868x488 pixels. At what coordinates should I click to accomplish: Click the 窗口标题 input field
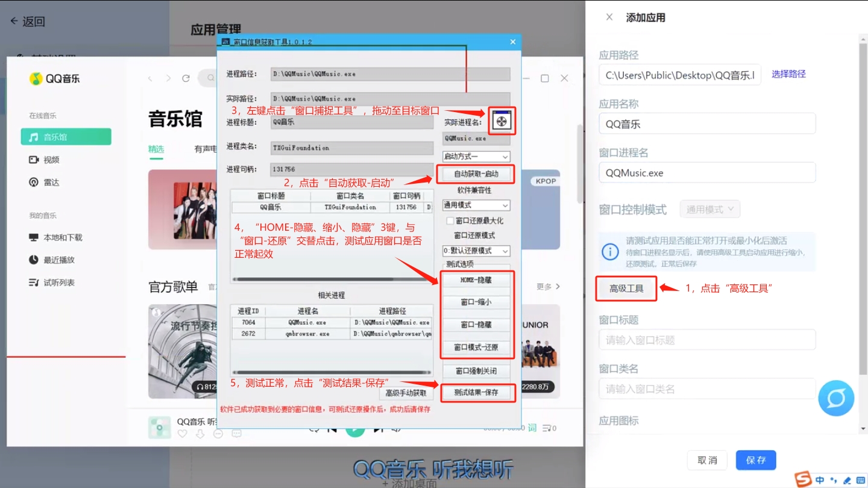tap(707, 339)
